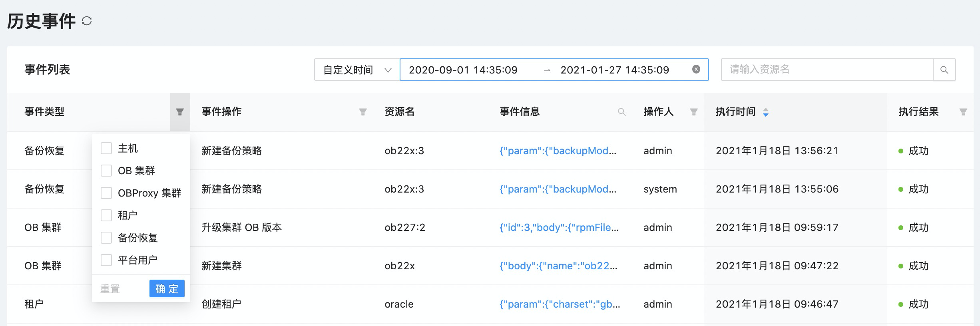Image resolution: width=980 pixels, height=326 pixels.
Task: Click 租户 event type in last row
Action: point(34,304)
